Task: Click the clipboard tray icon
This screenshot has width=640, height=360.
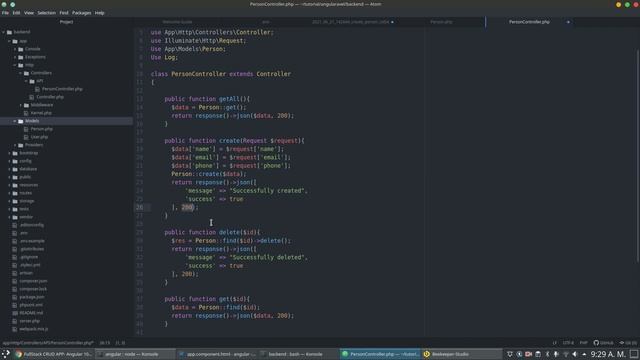Action: (x=538, y=354)
